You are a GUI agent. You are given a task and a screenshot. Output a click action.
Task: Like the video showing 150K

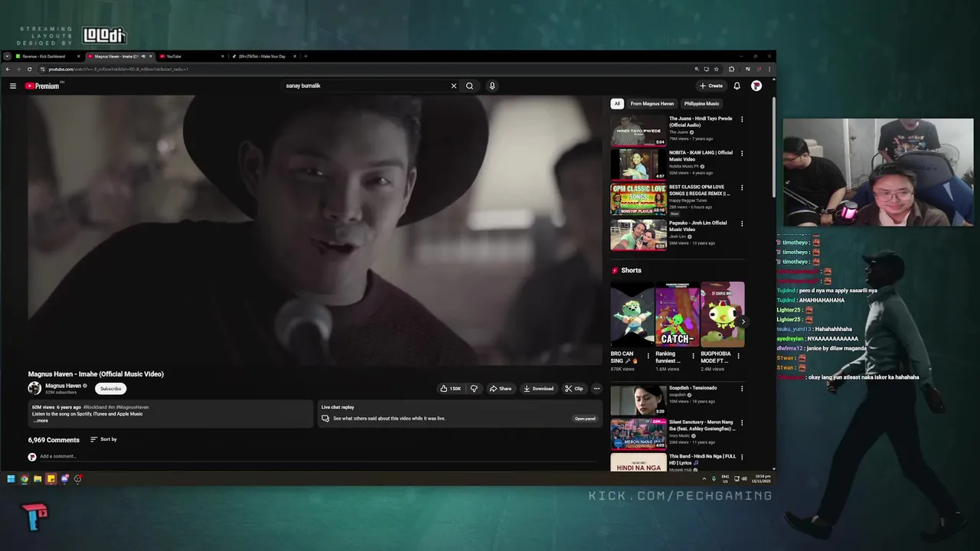coord(450,389)
